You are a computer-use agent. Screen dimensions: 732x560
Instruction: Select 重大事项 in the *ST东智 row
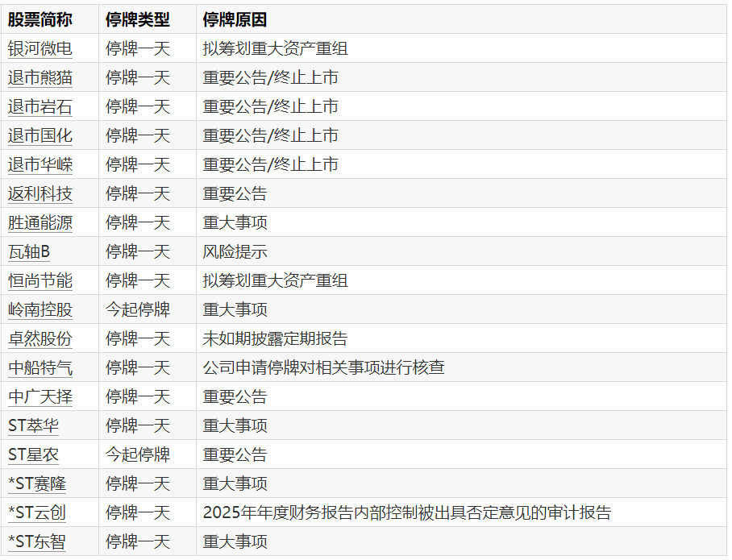coord(235,541)
